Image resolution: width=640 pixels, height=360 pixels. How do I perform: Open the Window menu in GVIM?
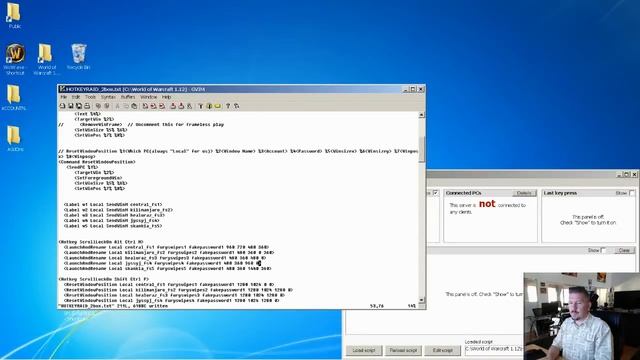(x=149, y=97)
